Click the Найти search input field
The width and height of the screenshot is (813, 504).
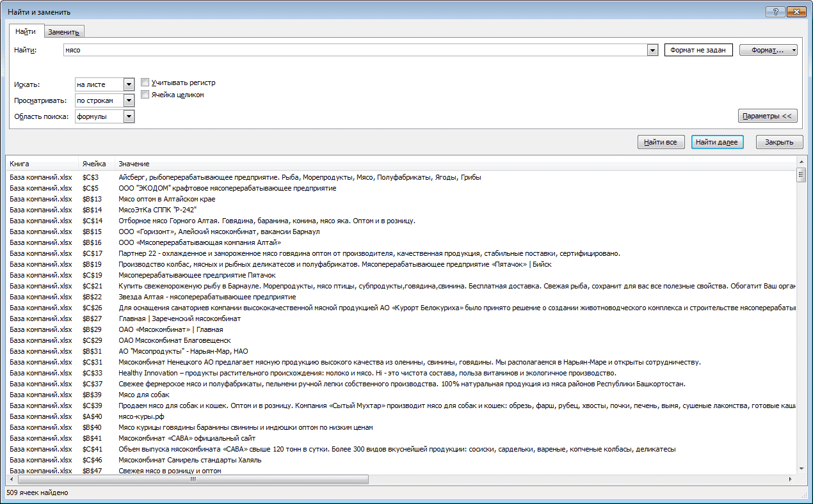tap(355, 50)
